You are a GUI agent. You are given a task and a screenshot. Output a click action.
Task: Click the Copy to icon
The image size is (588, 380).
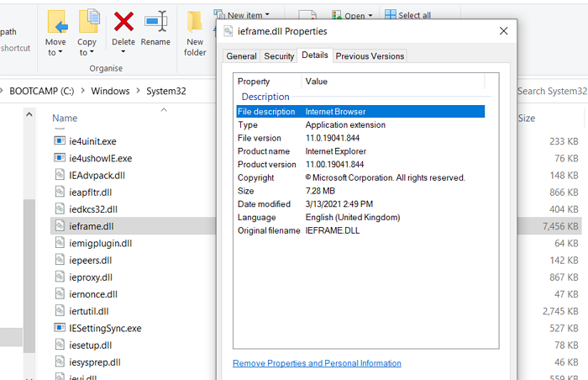pos(89,21)
